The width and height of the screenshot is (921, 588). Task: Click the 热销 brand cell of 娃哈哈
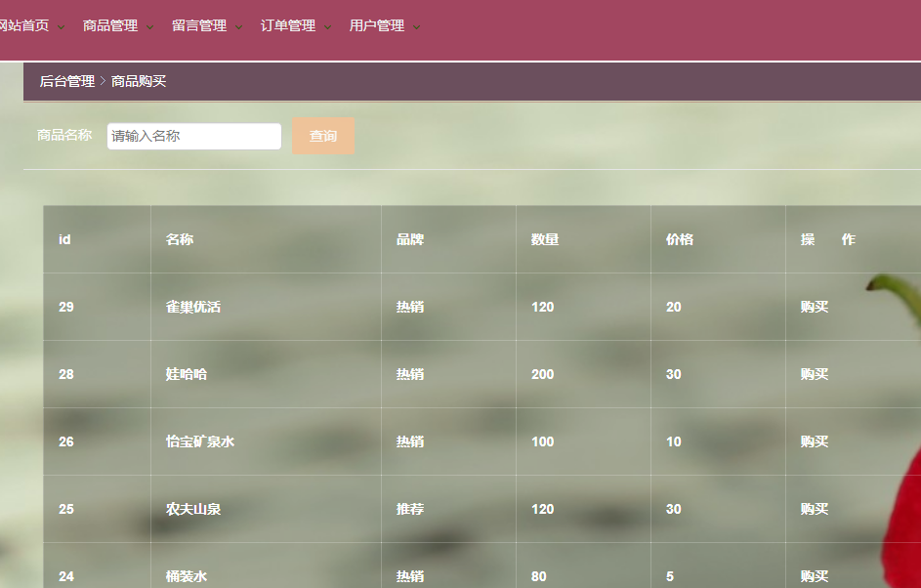pyautogui.click(x=410, y=374)
